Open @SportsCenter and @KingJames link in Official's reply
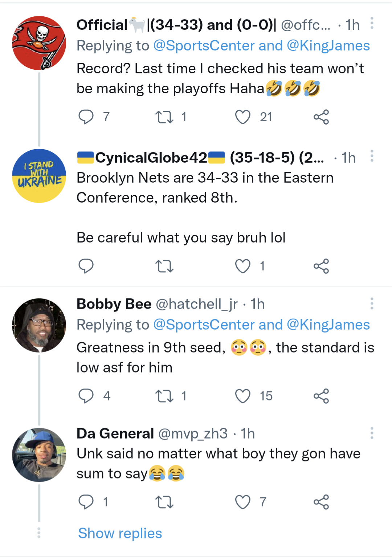392x558 pixels. (x=261, y=46)
